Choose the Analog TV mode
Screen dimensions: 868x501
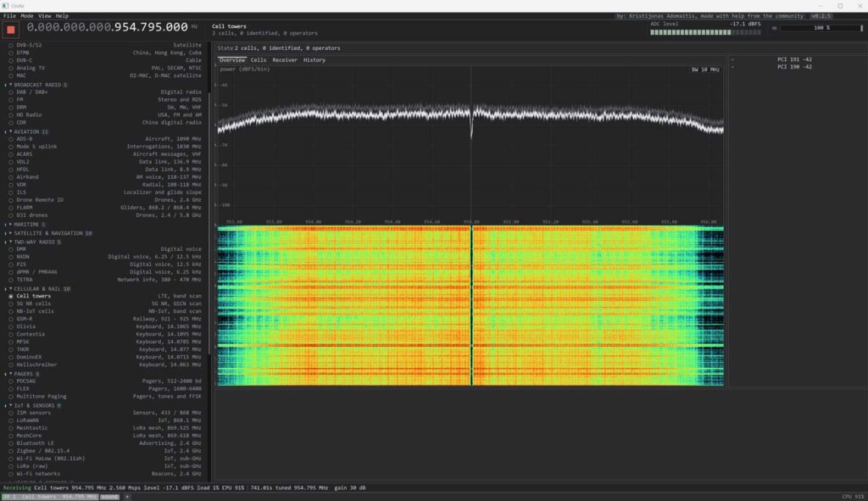[x=105, y=68]
